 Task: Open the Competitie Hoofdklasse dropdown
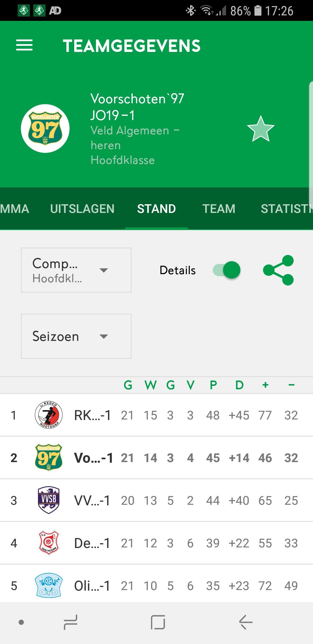[76, 270]
